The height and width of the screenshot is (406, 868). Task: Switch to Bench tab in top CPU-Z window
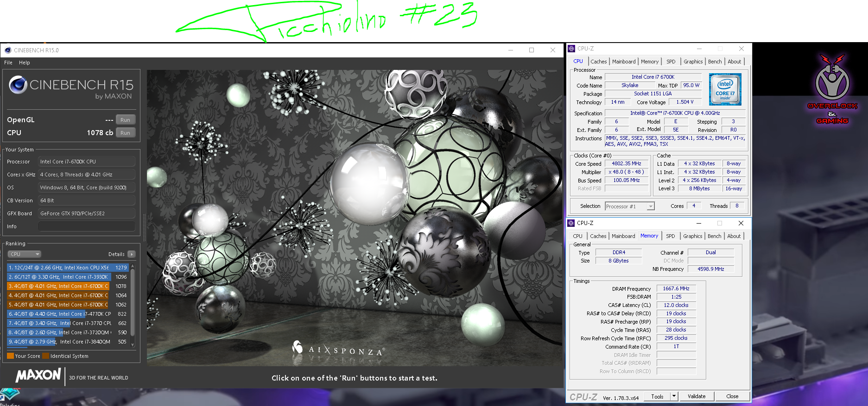[x=715, y=62]
